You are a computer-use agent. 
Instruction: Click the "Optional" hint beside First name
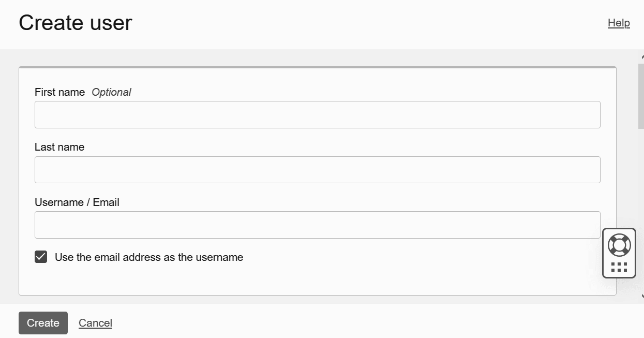coord(111,92)
